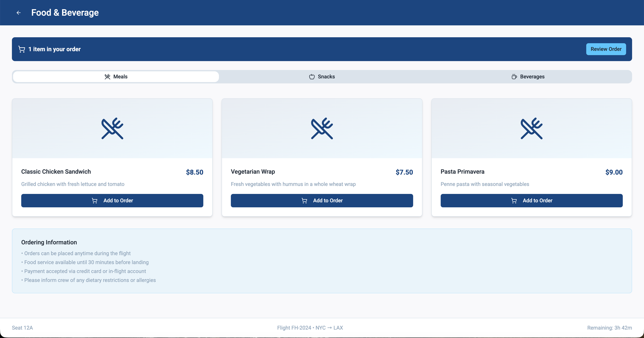Screen dimensions: 644x338
Task: Click the cart icon in order banner
Action: pyautogui.click(x=22, y=49)
